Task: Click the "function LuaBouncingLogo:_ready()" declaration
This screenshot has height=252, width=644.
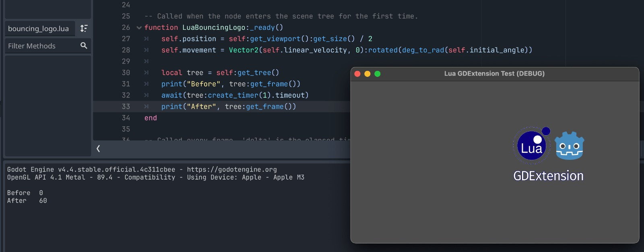Action: [214, 28]
